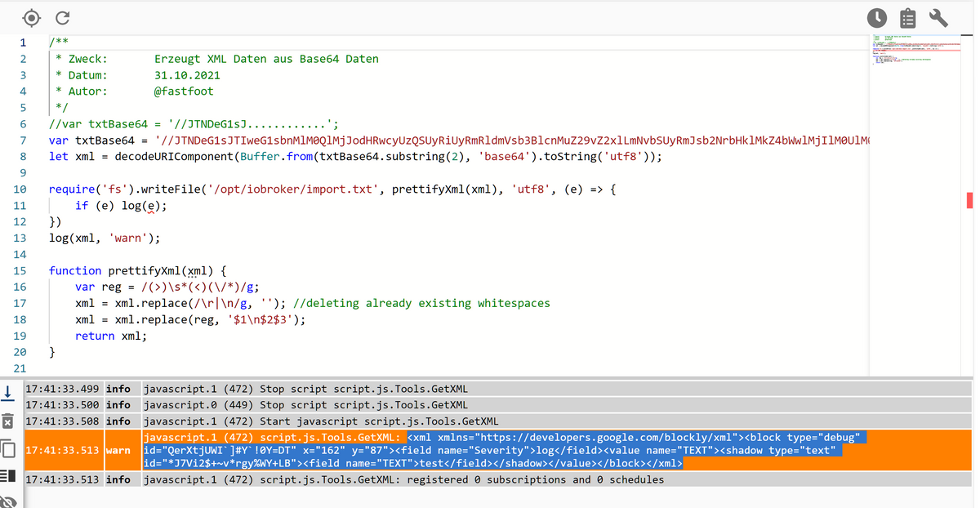Click 'return xml;' line
Screen dimensions: 980x508
pos(111,336)
